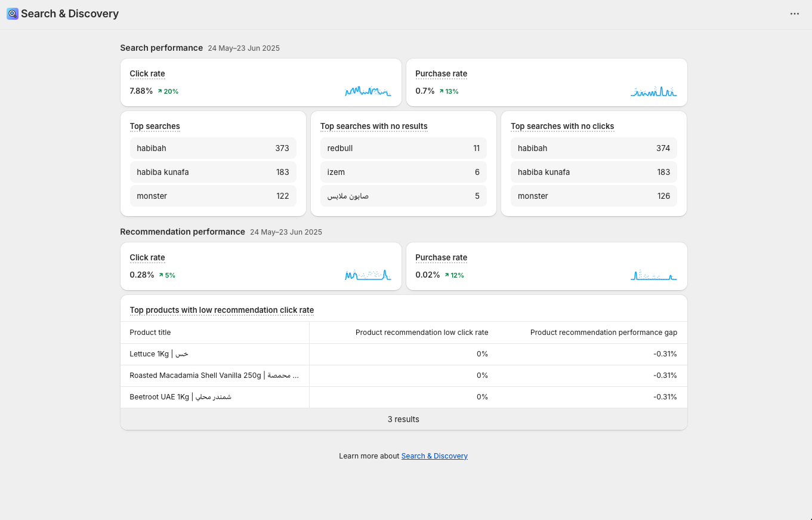The width and height of the screenshot is (812, 520).
Task: Select the monster row with count 126
Action: [594, 196]
